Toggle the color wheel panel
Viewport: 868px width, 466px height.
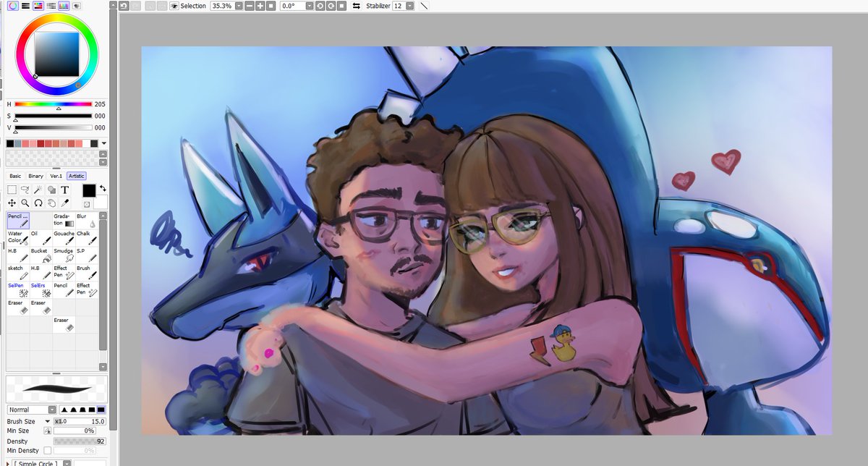13,5
